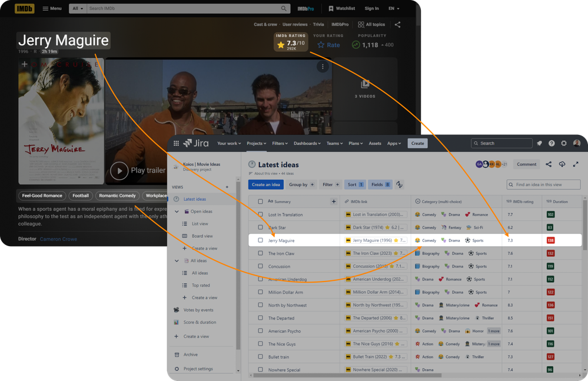
Task: Click plus icon on Jerry Maguire poster
Action: click(x=24, y=64)
